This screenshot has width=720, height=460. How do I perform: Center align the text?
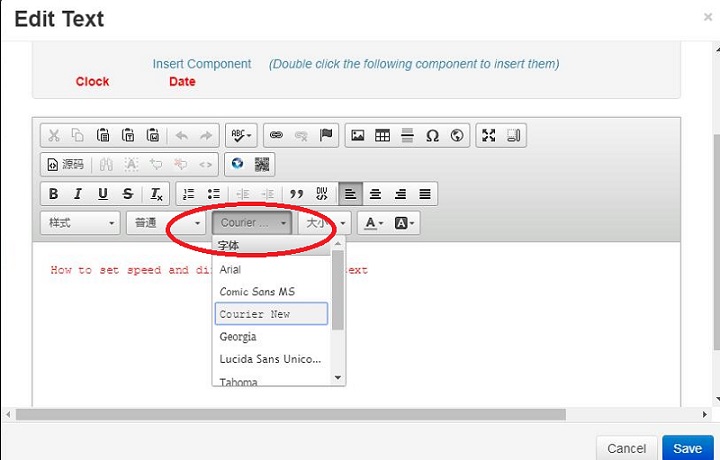click(376, 194)
